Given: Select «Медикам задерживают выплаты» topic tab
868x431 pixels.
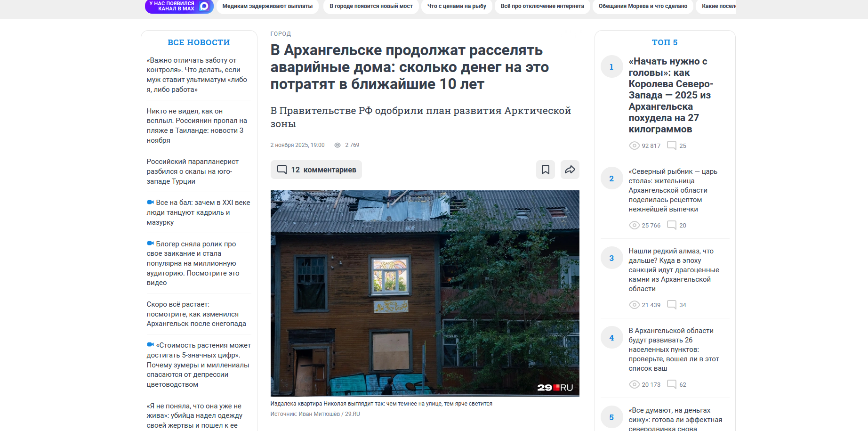Looking at the screenshot, I should 267,6.
